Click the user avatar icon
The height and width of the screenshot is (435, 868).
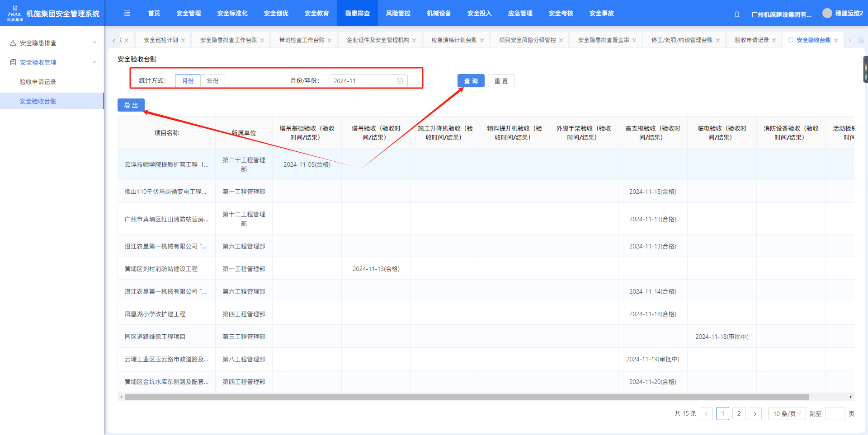coord(827,13)
